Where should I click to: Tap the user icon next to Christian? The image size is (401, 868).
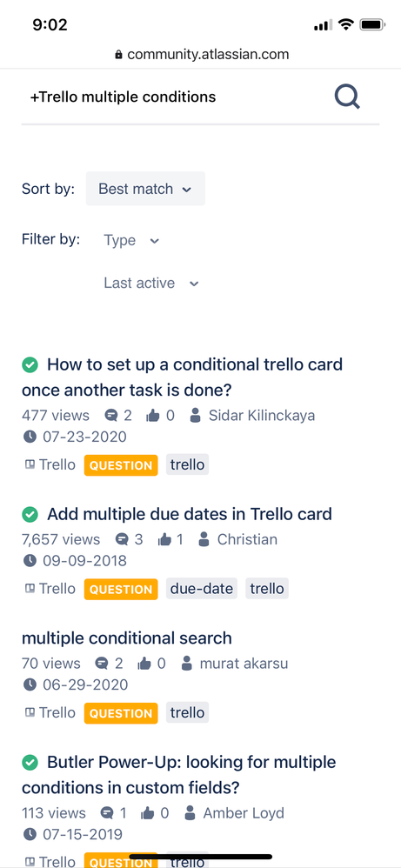(x=204, y=539)
